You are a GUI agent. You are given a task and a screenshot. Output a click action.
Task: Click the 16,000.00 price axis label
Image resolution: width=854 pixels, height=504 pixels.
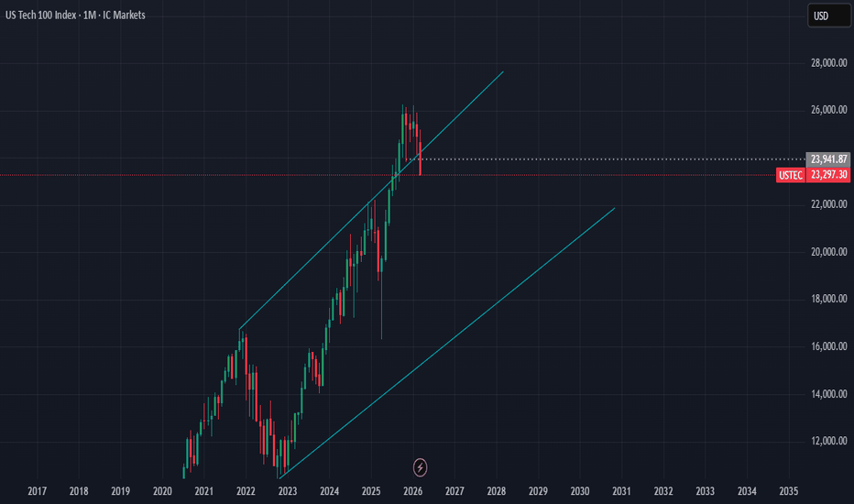pos(827,347)
